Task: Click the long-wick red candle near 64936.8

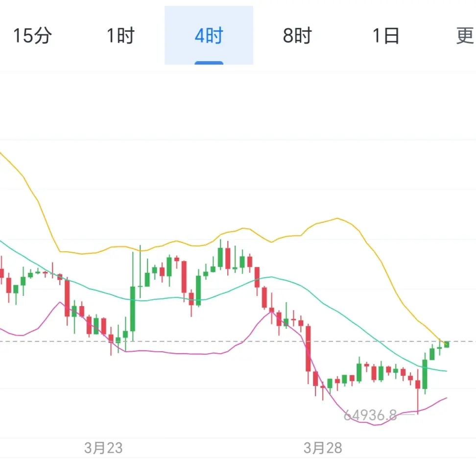Action: (418, 385)
